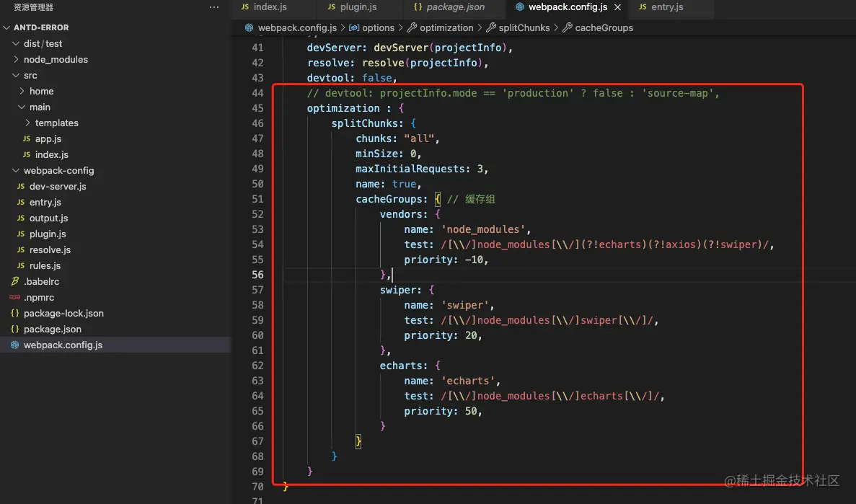Switch to the entry.js editor tab
Viewport: 856px width, 504px height.
point(667,7)
